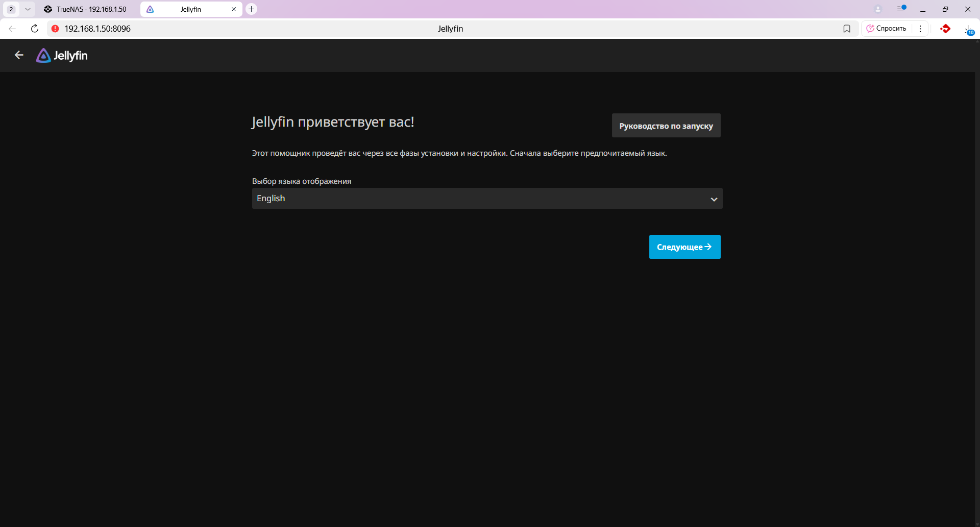Screen dimensions: 980x527
Task: Switch to the TrueNAS tab
Action: click(x=86, y=9)
